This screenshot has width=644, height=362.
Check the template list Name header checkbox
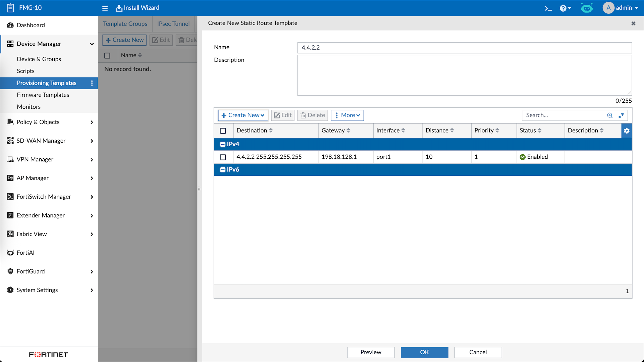click(107, 55)
